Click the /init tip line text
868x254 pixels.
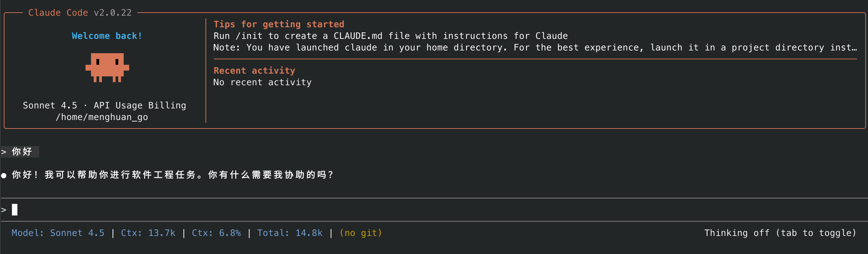click(x=391, y=36)
